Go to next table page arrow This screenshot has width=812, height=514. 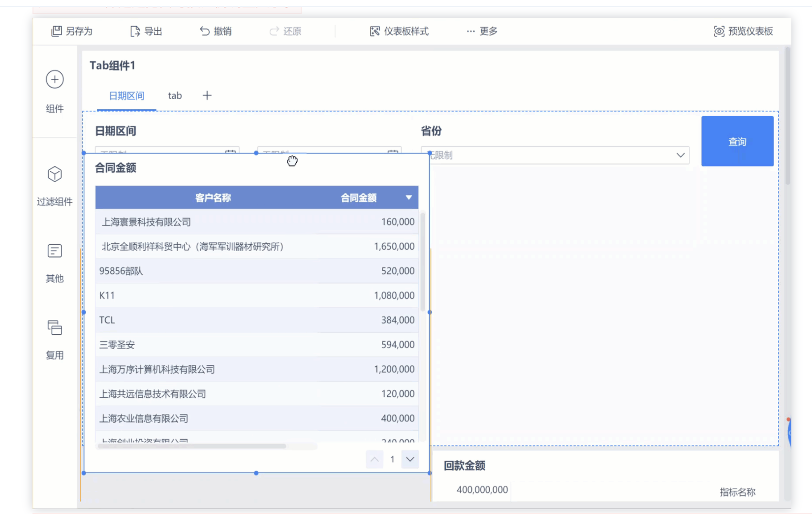click(x=410, y=459)
